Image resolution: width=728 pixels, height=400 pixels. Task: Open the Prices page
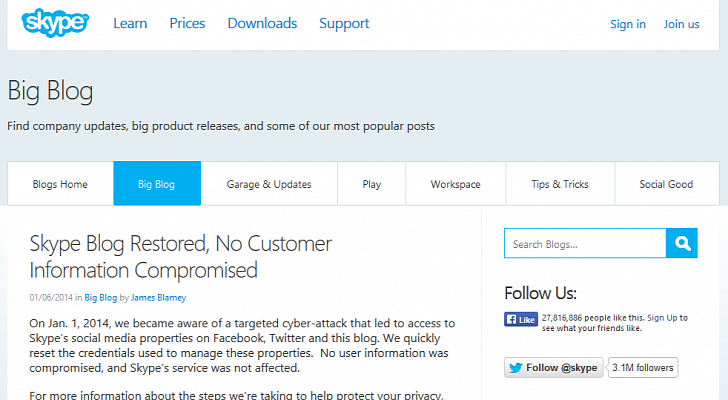(x=187, y=23)
